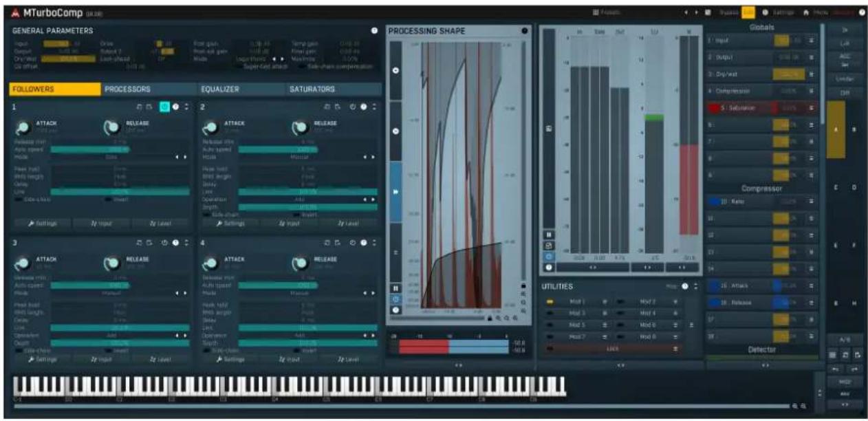This screenshot has width=868, height=421.
Task: Collapse multiparameters panel using bottom arrows
Action: (764, 365)
